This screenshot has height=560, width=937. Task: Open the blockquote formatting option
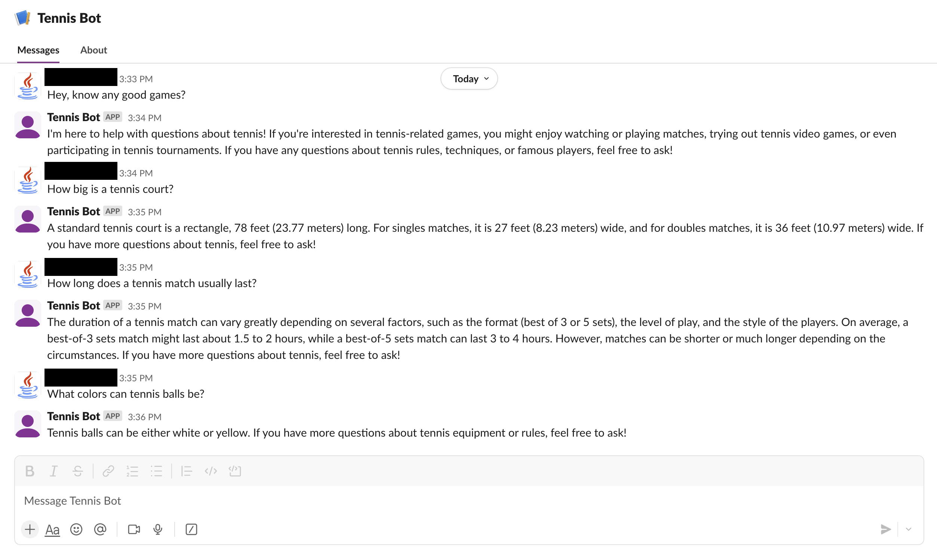(187, 471)
